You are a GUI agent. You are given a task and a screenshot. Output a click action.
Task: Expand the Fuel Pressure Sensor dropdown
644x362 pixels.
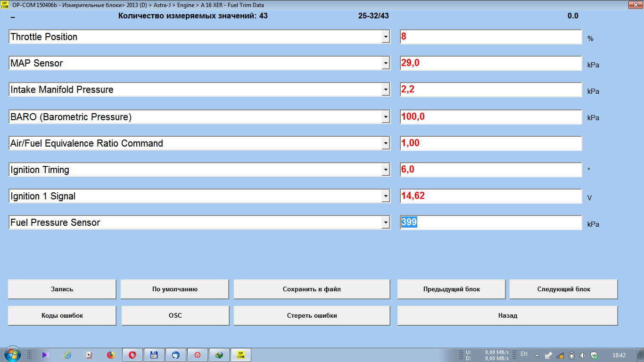[x=386, y=222]
